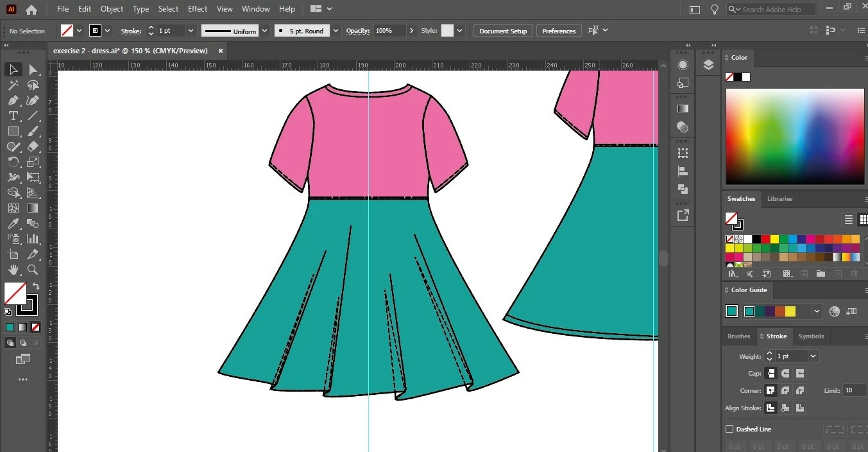Switch to the Libraries tab
Viewport: 868px width, 452px height.
[x=779, y=198]
